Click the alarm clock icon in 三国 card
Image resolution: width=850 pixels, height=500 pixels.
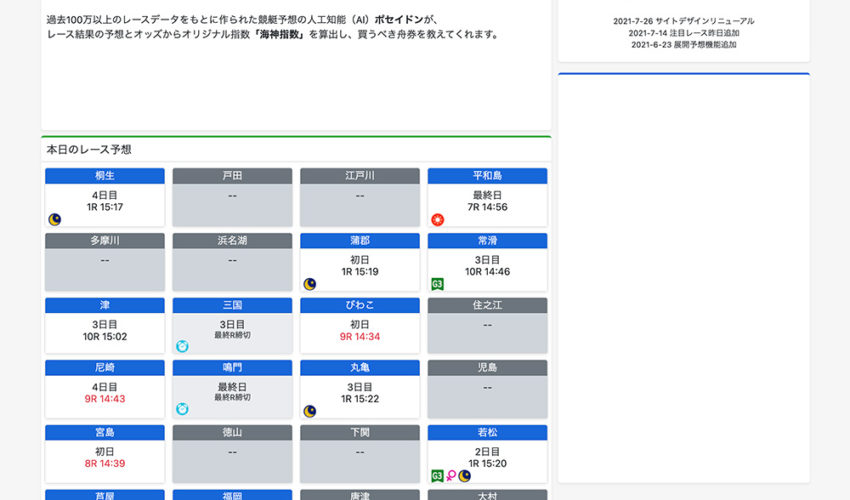182,346
